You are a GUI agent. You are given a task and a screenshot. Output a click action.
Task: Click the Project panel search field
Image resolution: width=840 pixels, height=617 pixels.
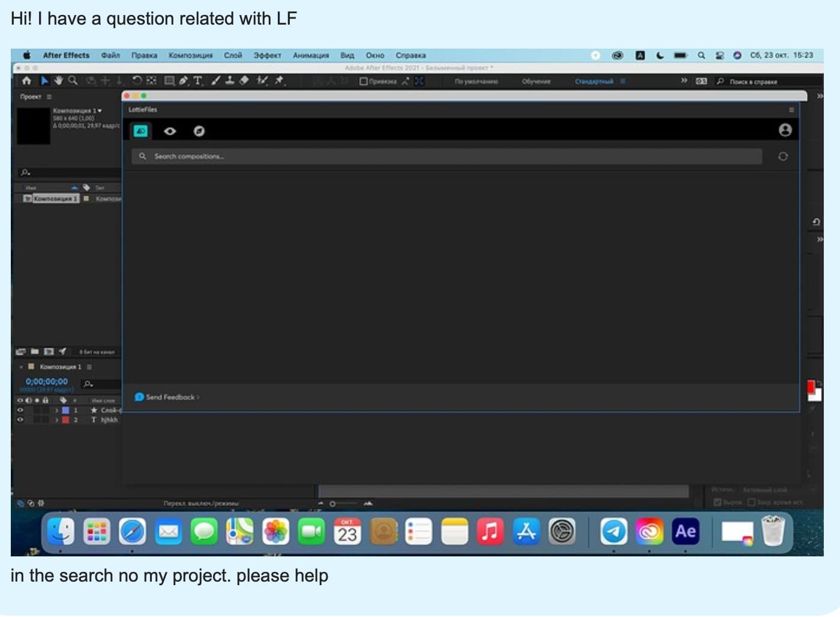tap(69, 173)
